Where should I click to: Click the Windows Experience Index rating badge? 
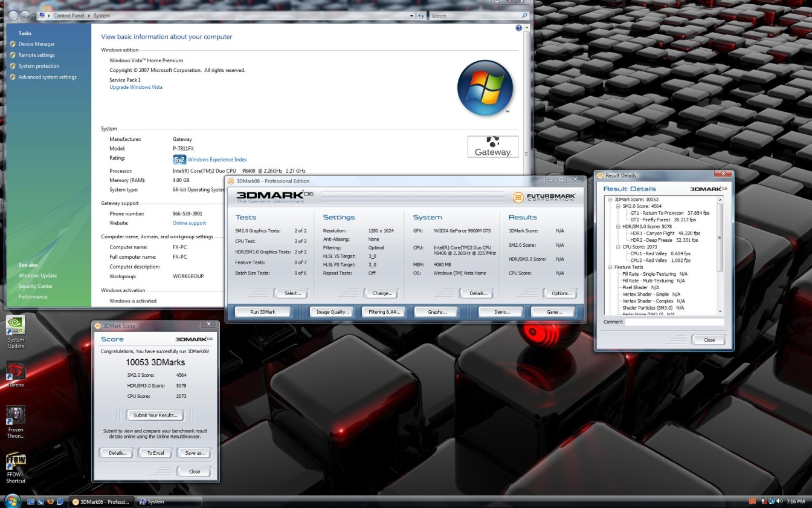pyautogui.click(x=179, y=160)
